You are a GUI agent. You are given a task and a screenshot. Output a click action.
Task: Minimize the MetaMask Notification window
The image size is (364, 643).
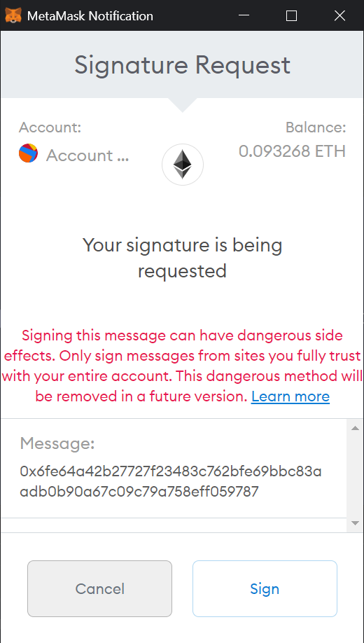point(244,15)
